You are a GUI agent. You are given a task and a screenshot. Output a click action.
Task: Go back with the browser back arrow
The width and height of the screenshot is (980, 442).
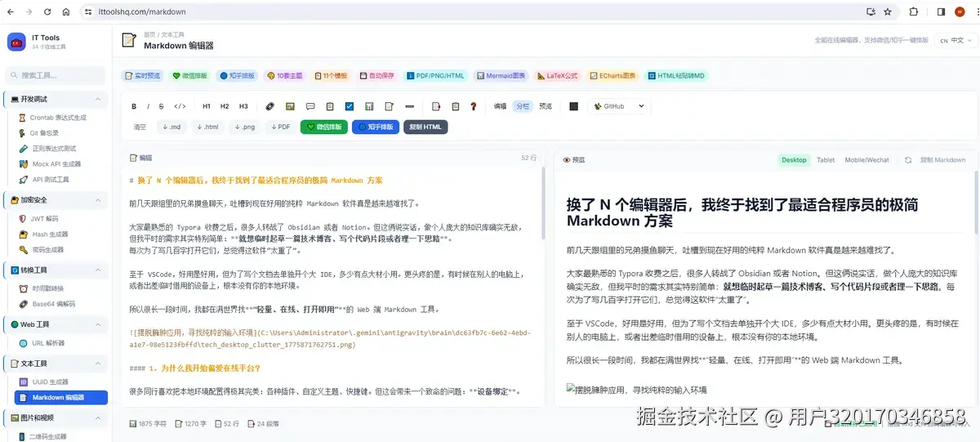[x=11, y=12]
